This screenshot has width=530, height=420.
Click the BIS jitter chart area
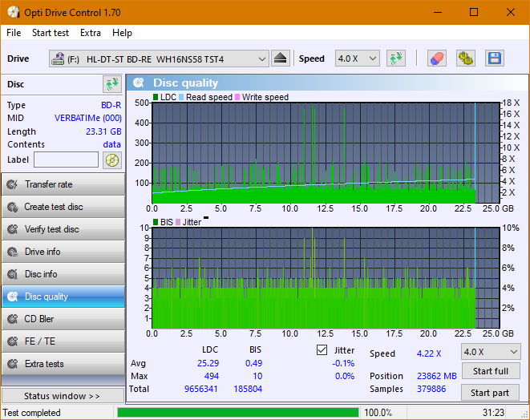(x=326, y=278)
